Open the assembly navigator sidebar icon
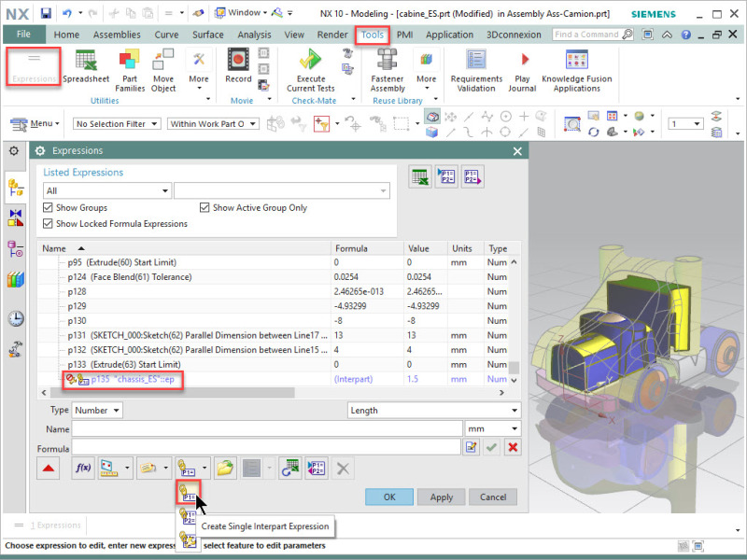 16,188
